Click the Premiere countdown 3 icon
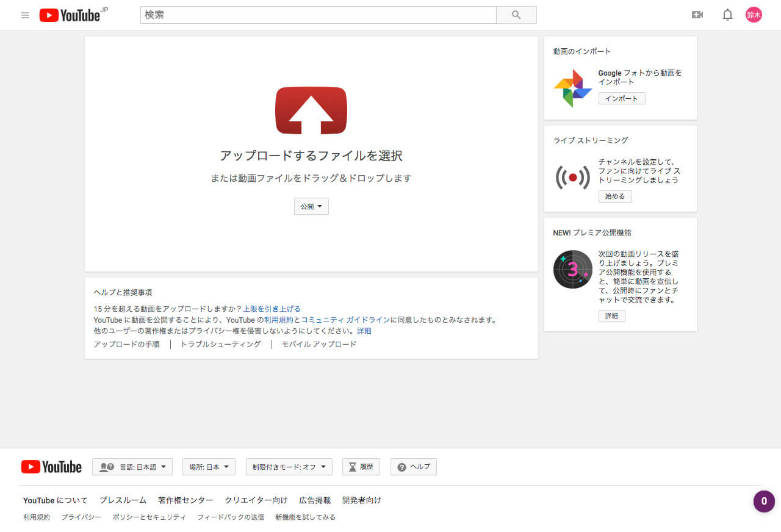Screen dimensions: 781x532 pyautogui.click(x=573, y=270)
